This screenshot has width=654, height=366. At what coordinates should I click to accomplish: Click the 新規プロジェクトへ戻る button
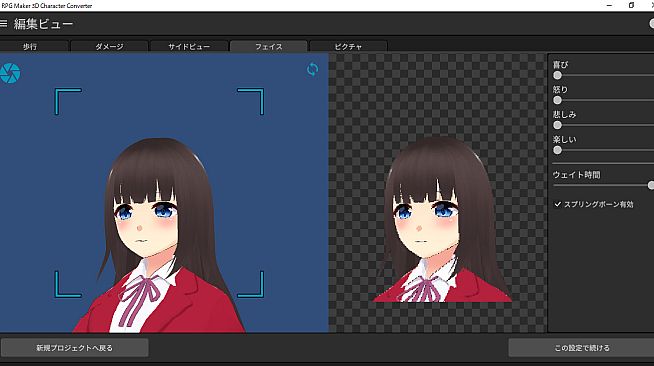[75, 348]
